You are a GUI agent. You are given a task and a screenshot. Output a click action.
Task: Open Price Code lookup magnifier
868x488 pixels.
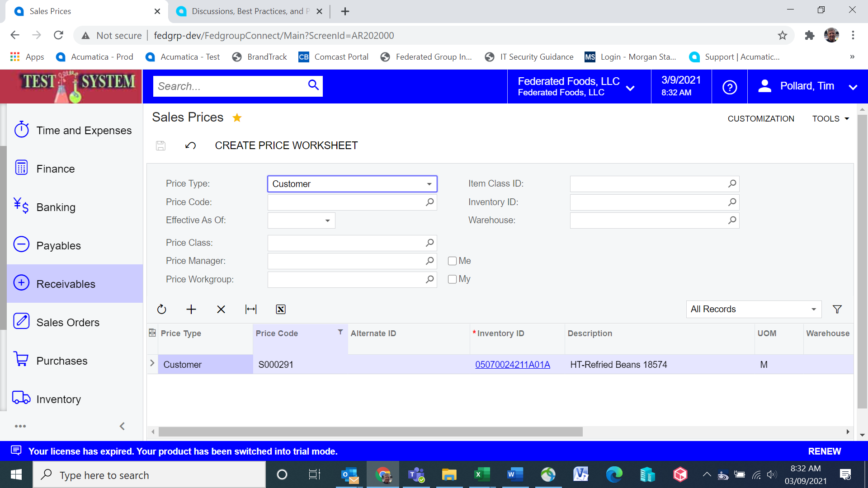coord(429,202)
